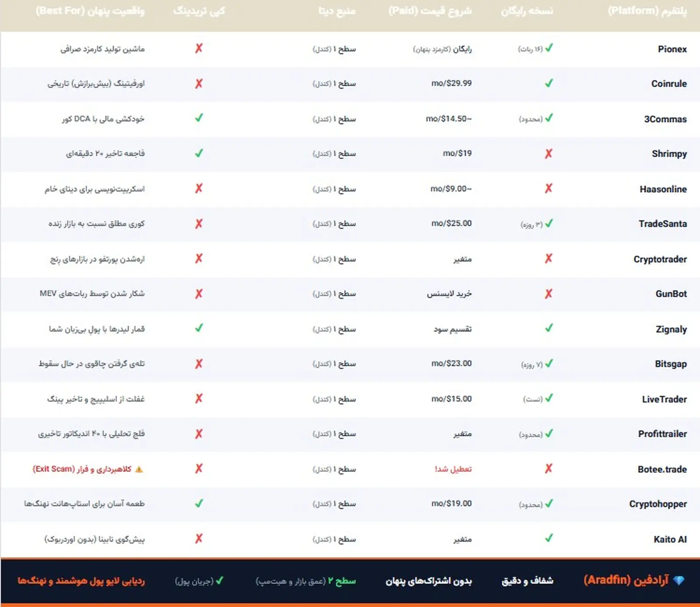Click the red X in Pionex's copy trading cell

pyautogui.click(x=199, y=48)
